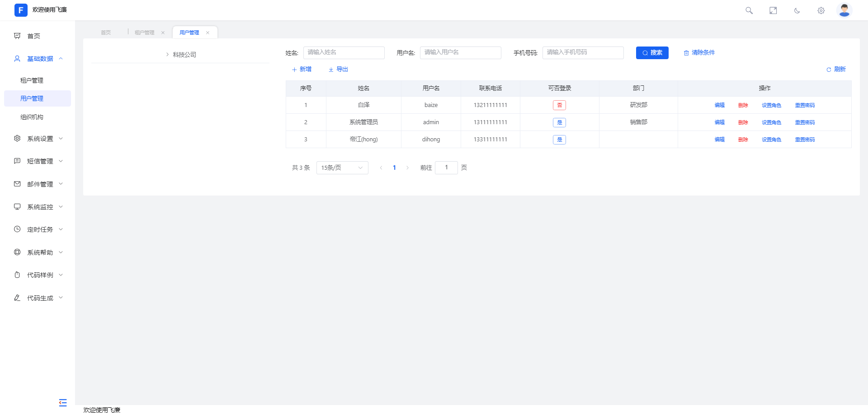
Task: Close the 用户管理 tab
Action: pyautogui.click(x=208, y=33)
